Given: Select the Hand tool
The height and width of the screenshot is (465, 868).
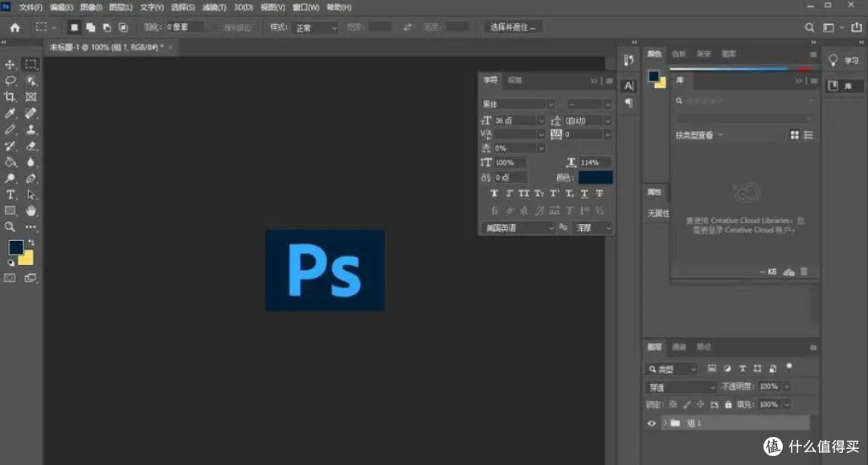Looking at the screenshot, I should pos(31,210).
